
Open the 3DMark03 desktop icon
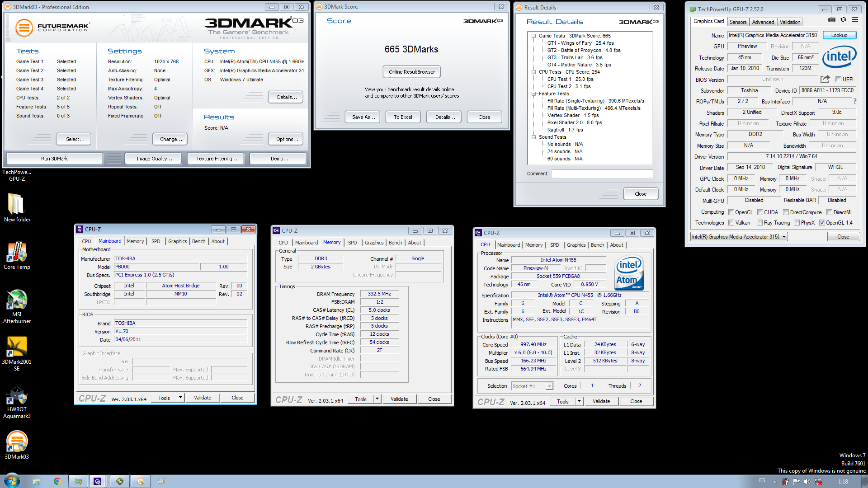click(x=17, y=445)
